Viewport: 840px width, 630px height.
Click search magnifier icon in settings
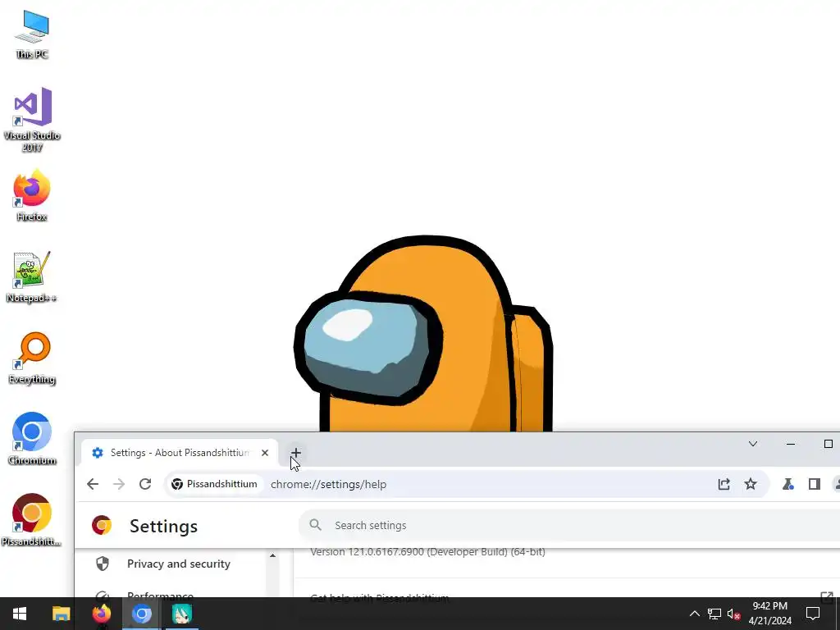(316, 525)
